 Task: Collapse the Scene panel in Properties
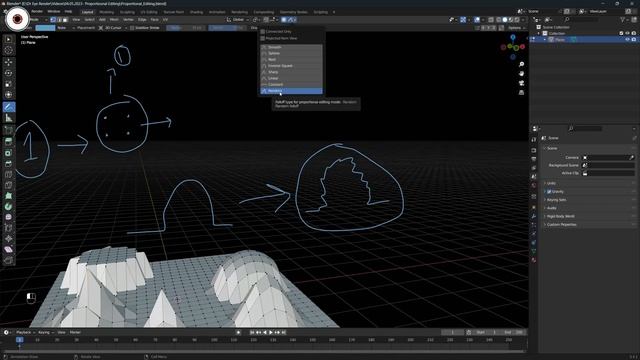coord(552,148)
